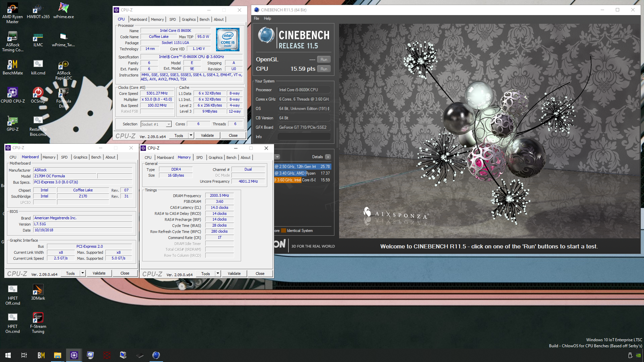Open the ILMC desktop icon
Screen dimensions: 644x362
(x=38, y=39)
